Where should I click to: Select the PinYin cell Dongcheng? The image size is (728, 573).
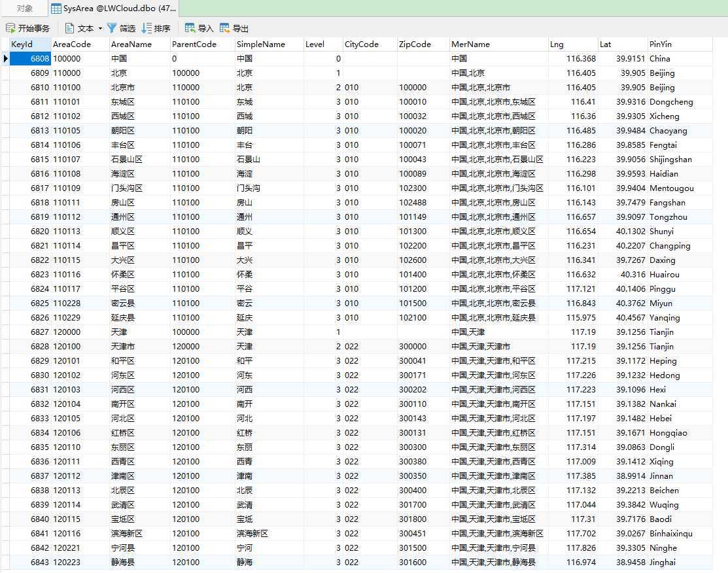[680, 101]
